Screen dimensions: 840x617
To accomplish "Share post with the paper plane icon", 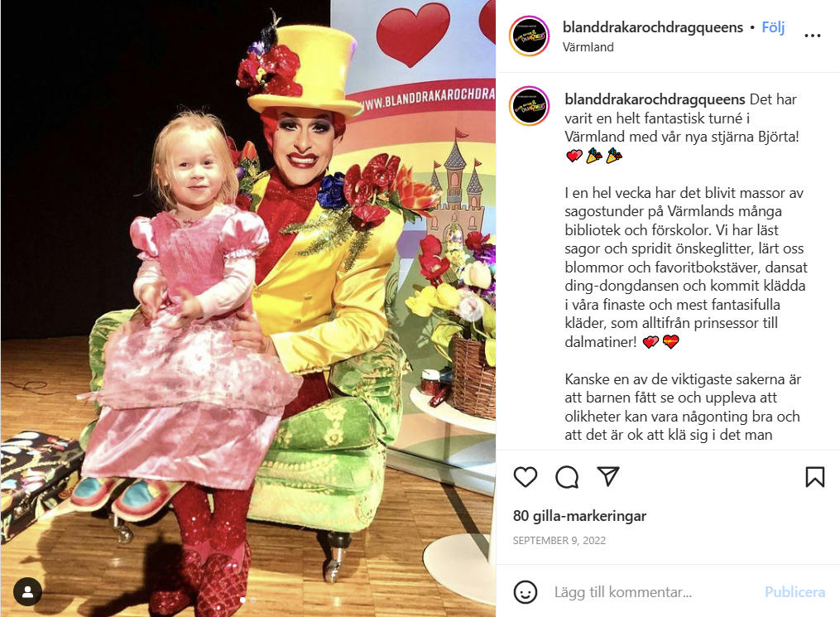I will pyautogui.click(x=608, y=476).
